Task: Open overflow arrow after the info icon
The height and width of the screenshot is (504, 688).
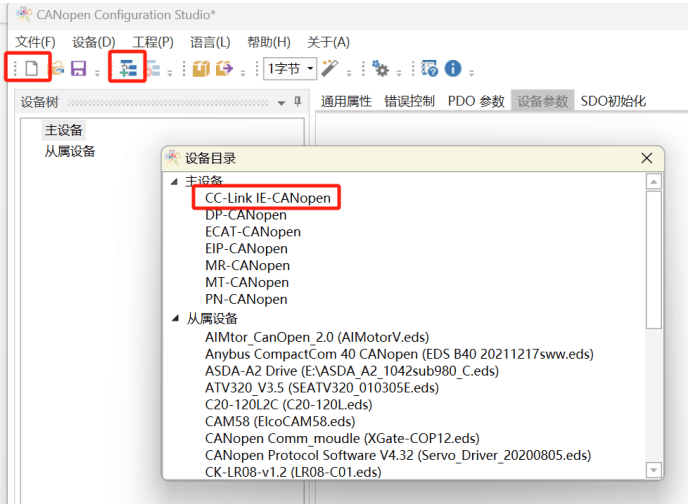Action: 471,73
